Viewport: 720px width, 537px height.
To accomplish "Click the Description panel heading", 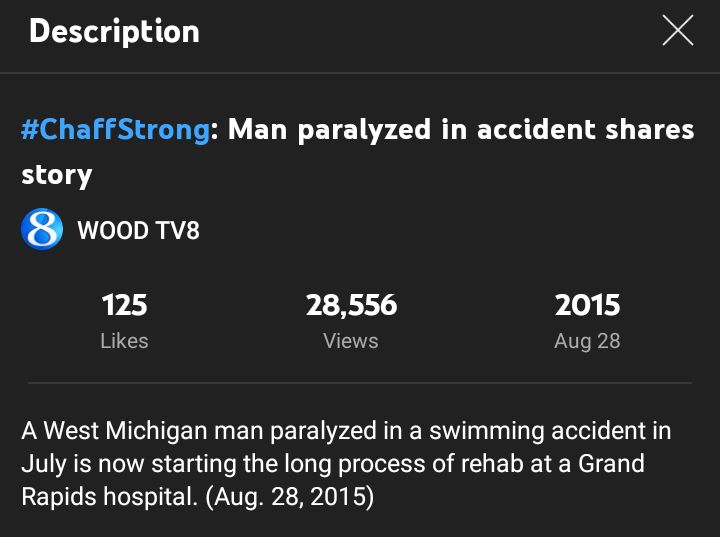I will [x=114, y=32].
